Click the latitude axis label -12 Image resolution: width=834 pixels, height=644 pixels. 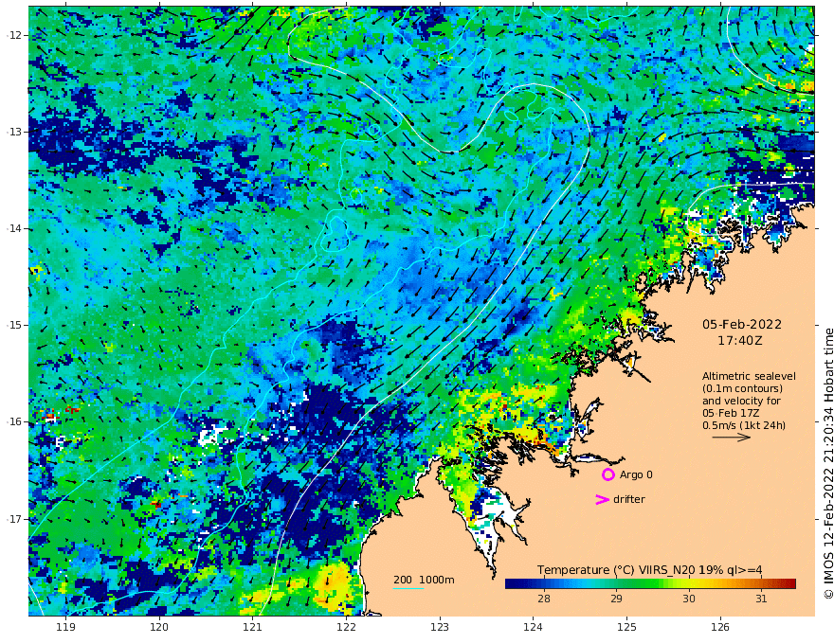click(14, 35)
